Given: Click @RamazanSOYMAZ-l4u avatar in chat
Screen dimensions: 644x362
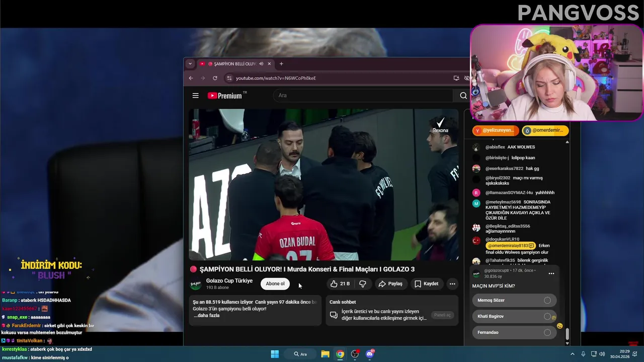Looking at the screenshot, I should coord(476,193).
